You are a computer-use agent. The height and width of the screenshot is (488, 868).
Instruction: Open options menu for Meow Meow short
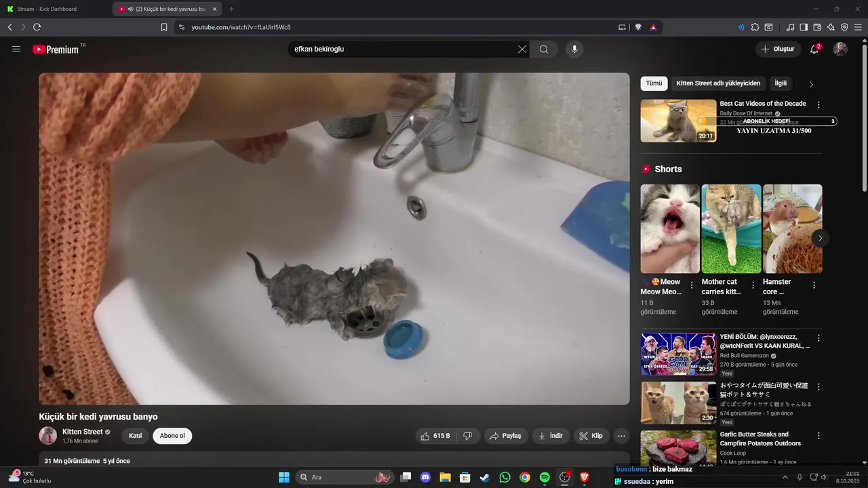tap(692, 285)
